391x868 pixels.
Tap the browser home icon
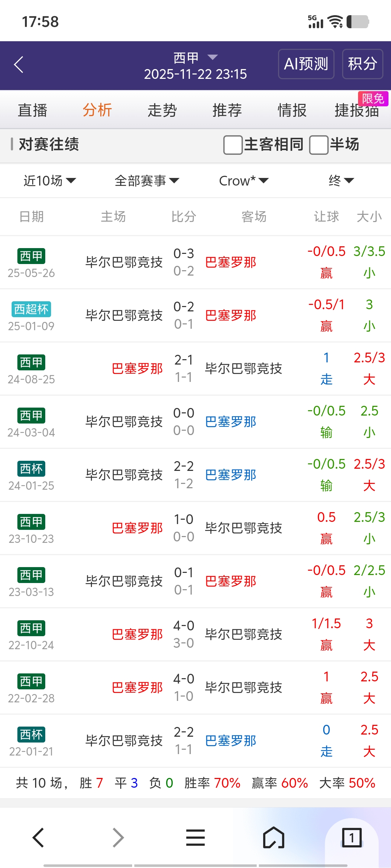pyautogui.click(x=273, y=838)
